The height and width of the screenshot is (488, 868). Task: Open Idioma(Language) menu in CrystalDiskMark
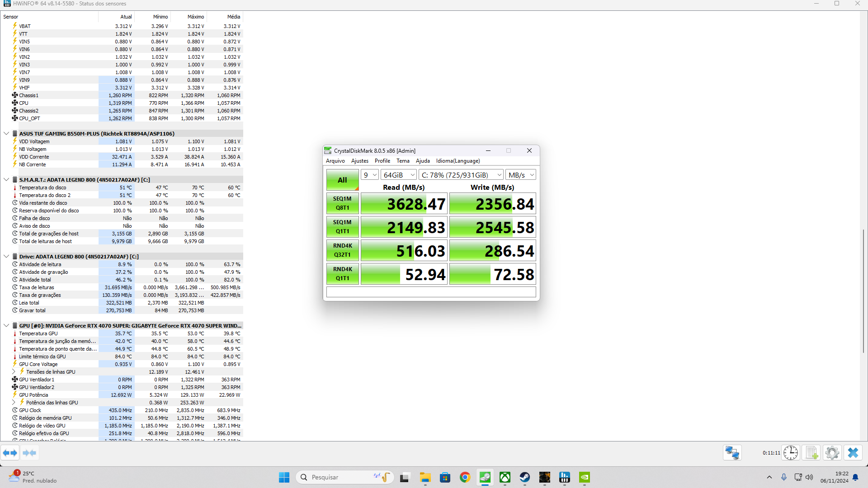click(458, 161)
